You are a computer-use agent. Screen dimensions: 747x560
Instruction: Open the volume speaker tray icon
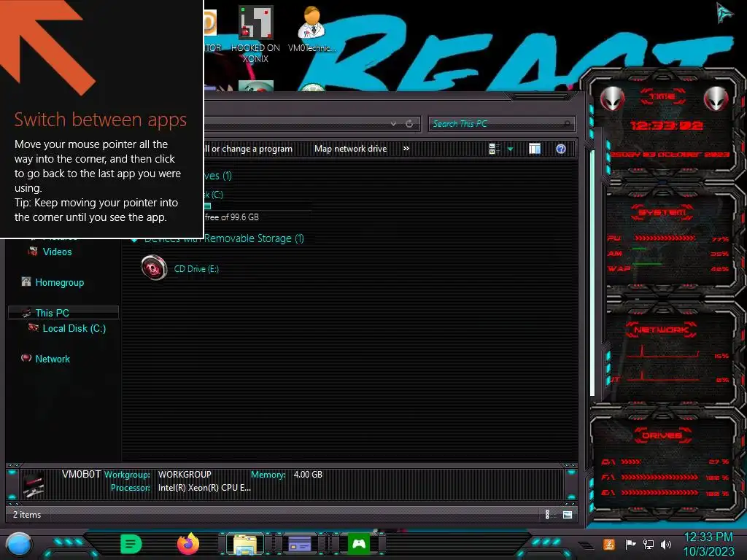[x=666, y=544]
